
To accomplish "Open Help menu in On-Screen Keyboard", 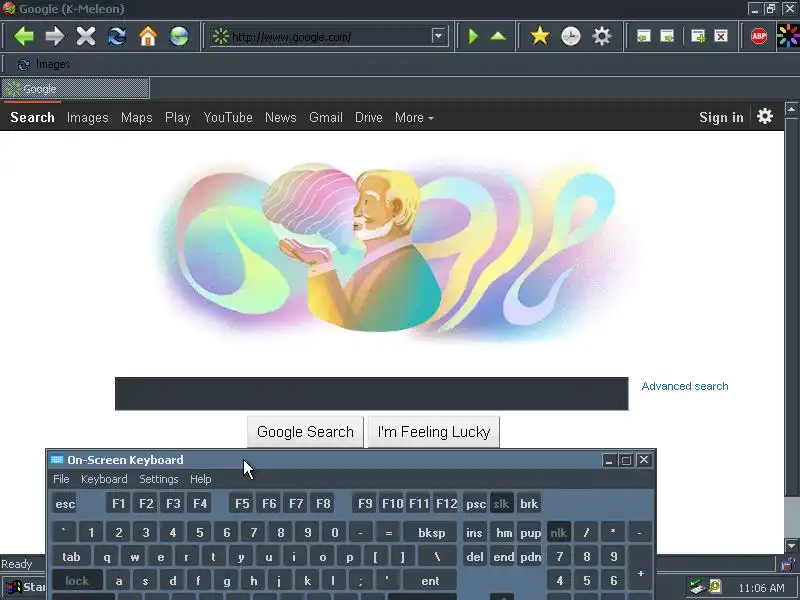I will 201,479.
